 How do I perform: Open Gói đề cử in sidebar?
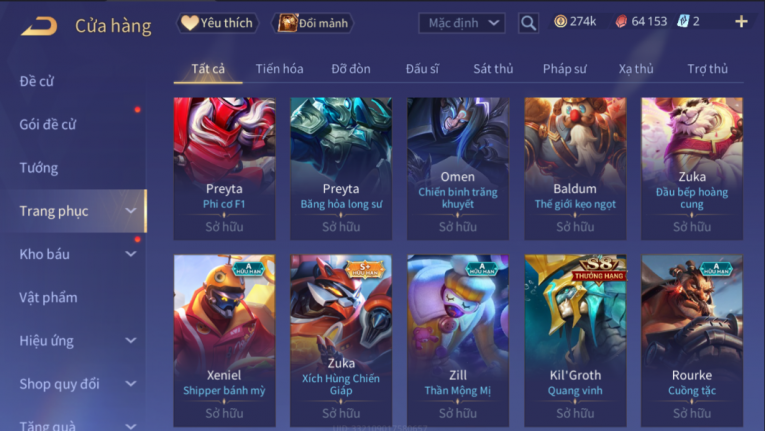pyautogui.click(x=48, y=124)
